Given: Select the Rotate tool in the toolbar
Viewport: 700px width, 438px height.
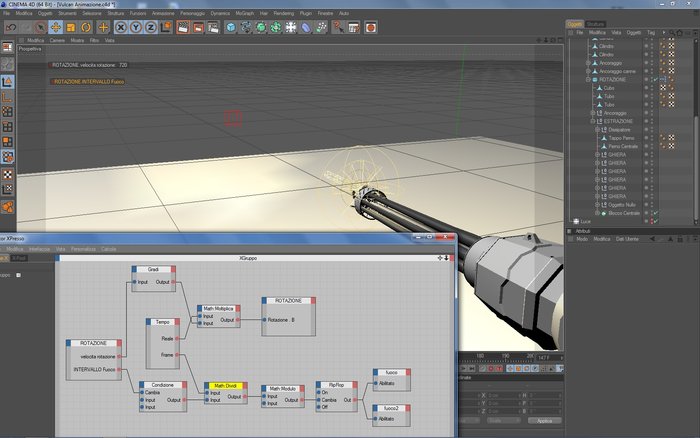Looking at the screenshot, I should click(x=86, y=27).
